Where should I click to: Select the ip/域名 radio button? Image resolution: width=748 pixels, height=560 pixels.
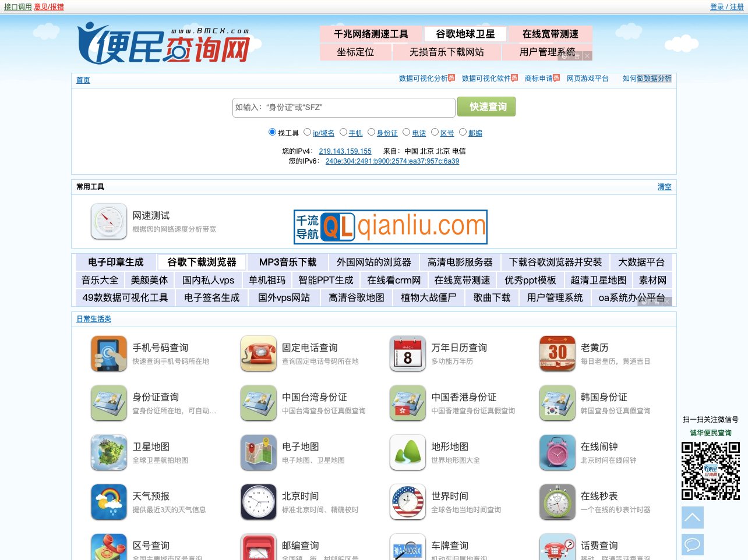307,132
